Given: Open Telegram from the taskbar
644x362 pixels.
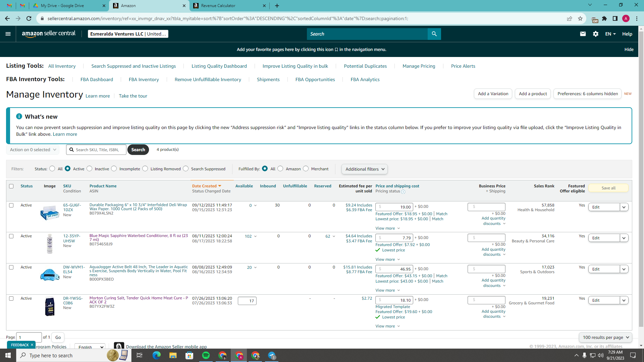Looking at the screenshot, I should (272, 355).
